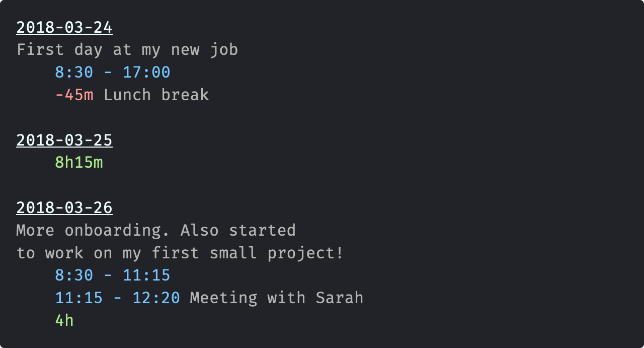Select the red -45m duration

74,95
